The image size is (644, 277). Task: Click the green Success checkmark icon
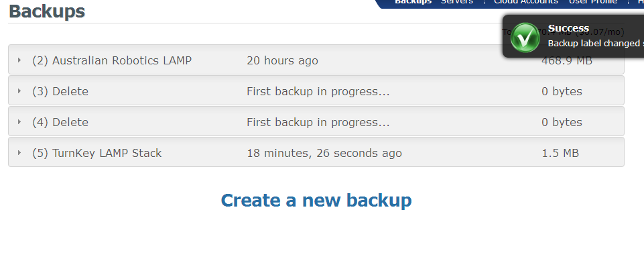[525, 38]
